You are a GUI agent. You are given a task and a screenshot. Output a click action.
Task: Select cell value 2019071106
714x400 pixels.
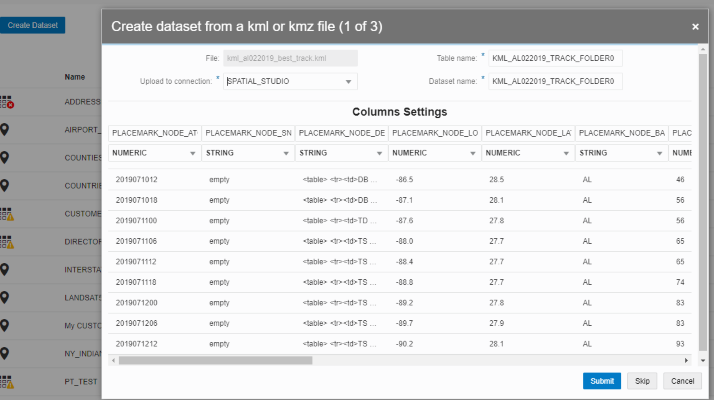136,241
